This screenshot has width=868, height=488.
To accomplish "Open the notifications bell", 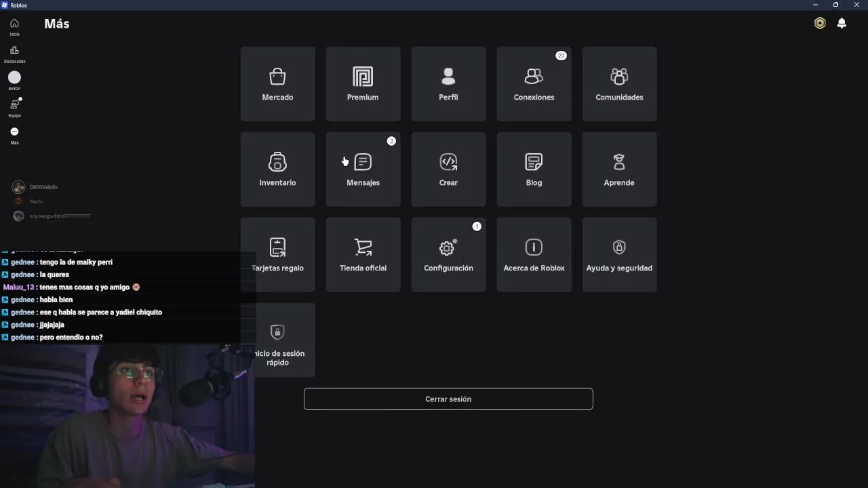I will (842, 24).
